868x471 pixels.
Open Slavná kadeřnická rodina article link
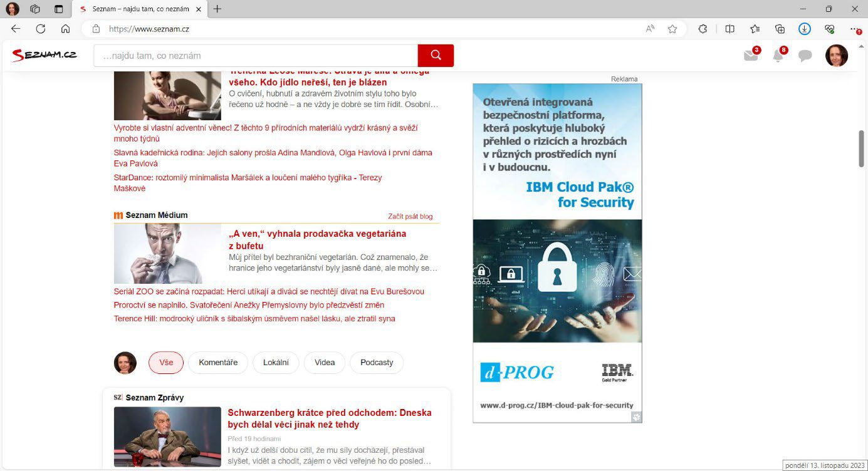pos(273,158)
